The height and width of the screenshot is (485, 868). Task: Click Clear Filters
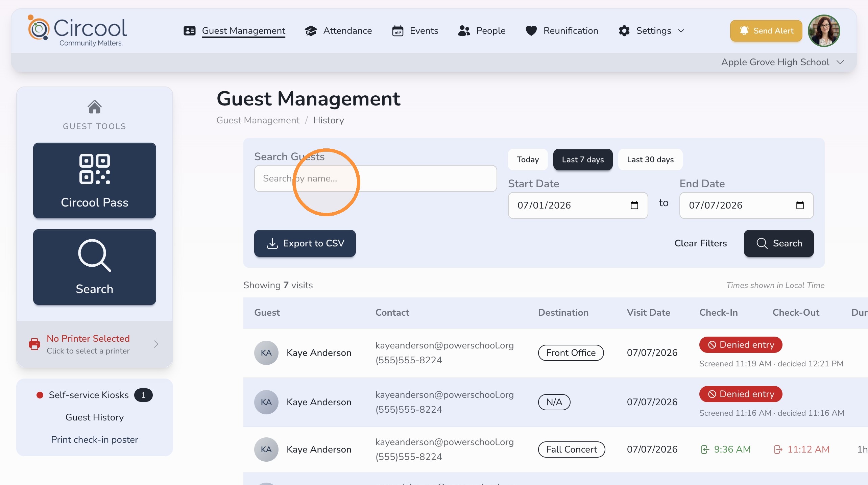pos(700,243)
